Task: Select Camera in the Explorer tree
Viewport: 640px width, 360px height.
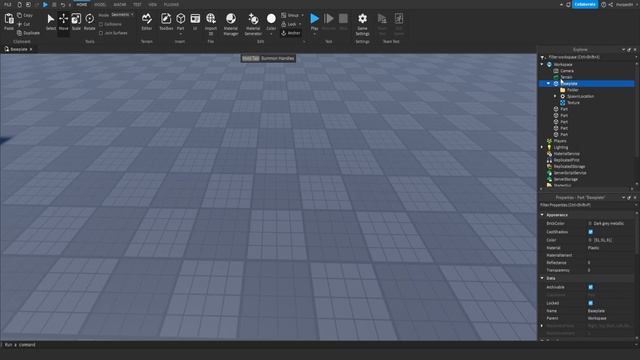Action: click(567, 71)
